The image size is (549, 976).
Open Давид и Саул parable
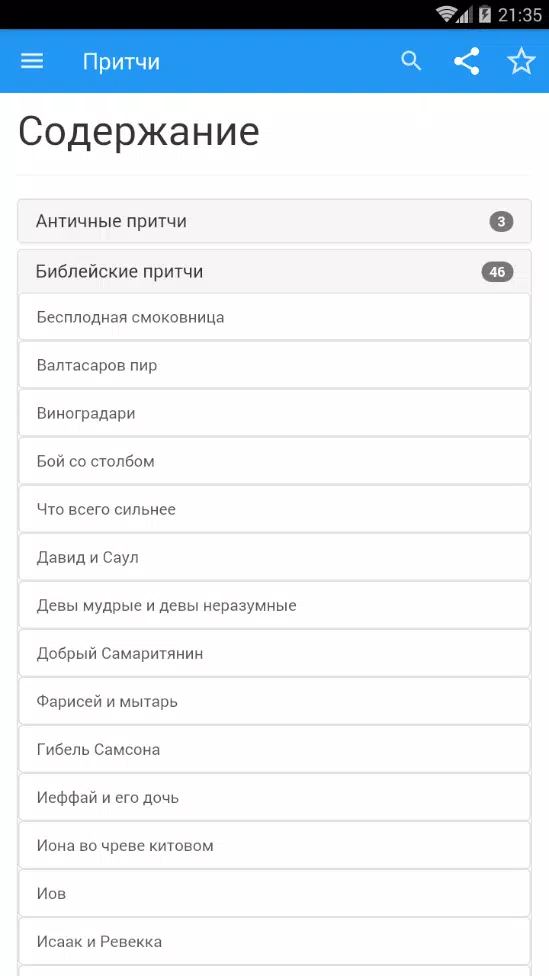coord(274,557)
